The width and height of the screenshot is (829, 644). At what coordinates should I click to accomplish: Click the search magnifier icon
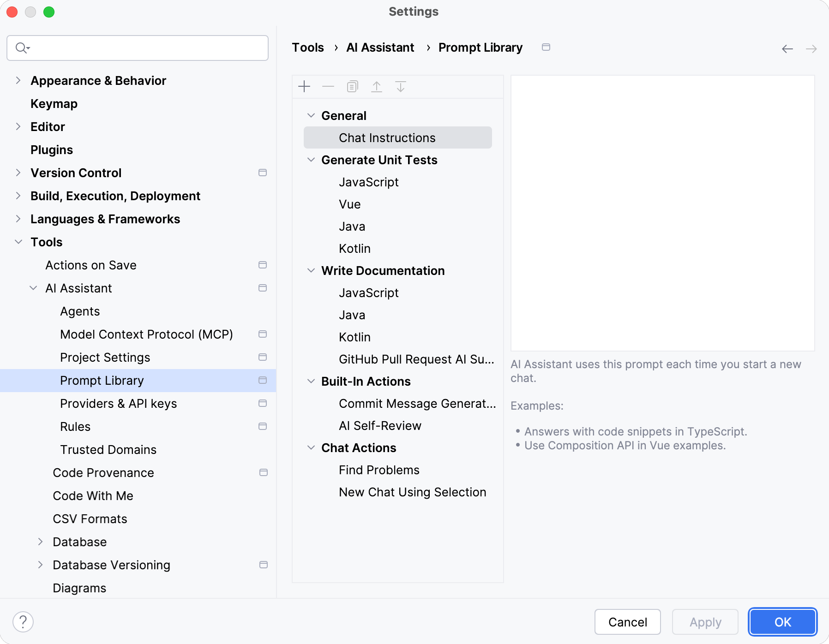click(21, 48)
